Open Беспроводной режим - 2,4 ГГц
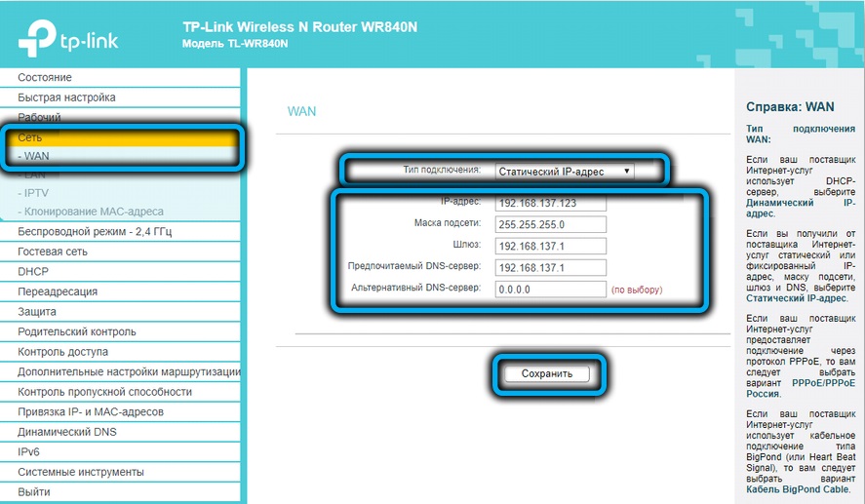Image resolution: width=865 pixels, height=504 pixels. click(x=120, y=232)
